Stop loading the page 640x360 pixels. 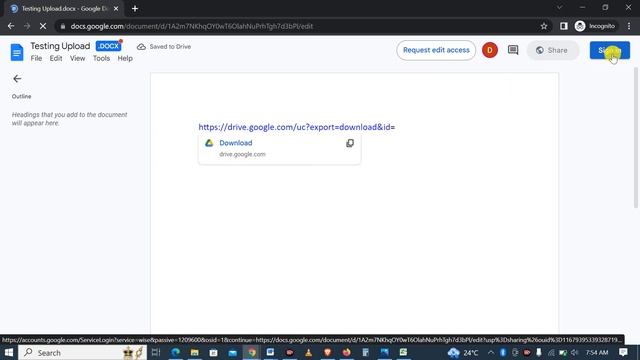pyautogui.click(x=43, y=26)
